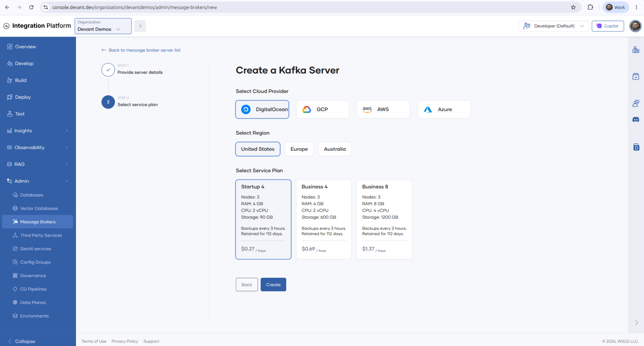
Task: Expand the breadcrumb chevron next to Organization
Action: click(140, 26)
